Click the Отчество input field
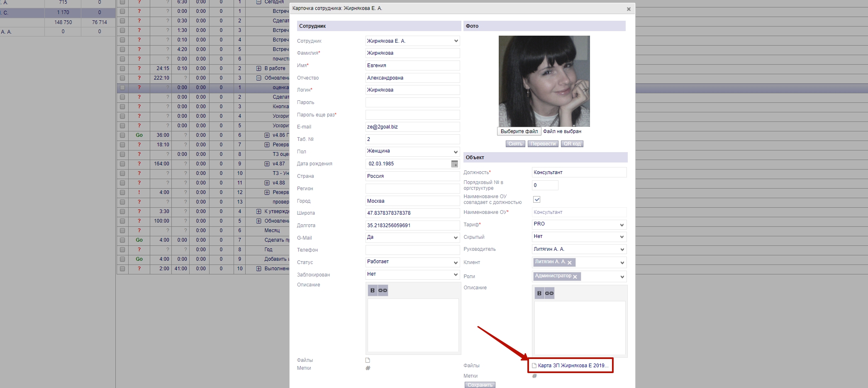868x388 pixels. pyautogui.click(x=412, y=78)
